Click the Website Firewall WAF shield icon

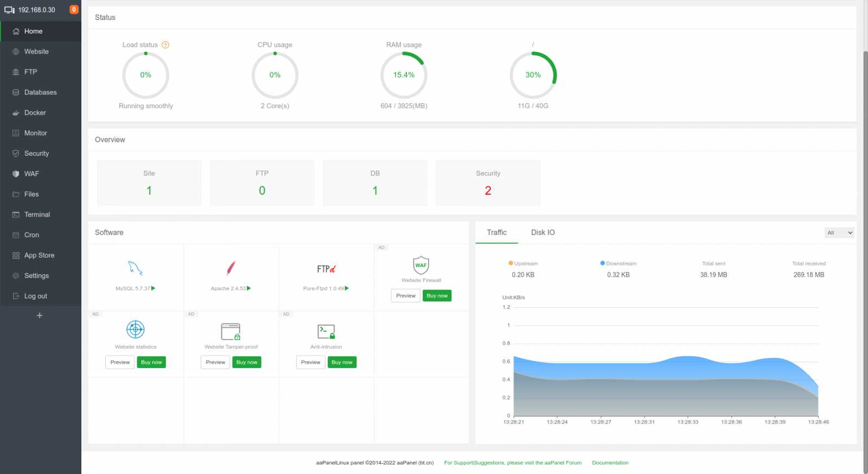point(421,265)
